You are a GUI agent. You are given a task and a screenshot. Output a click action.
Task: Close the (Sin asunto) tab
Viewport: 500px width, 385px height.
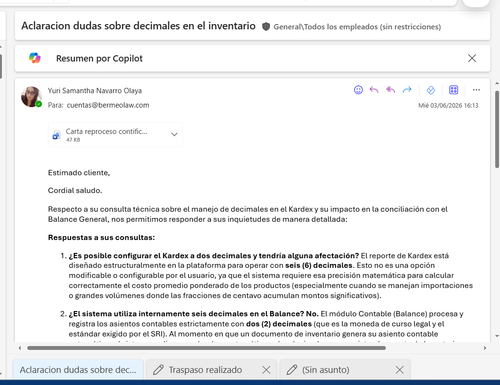(x=399, y=370)
